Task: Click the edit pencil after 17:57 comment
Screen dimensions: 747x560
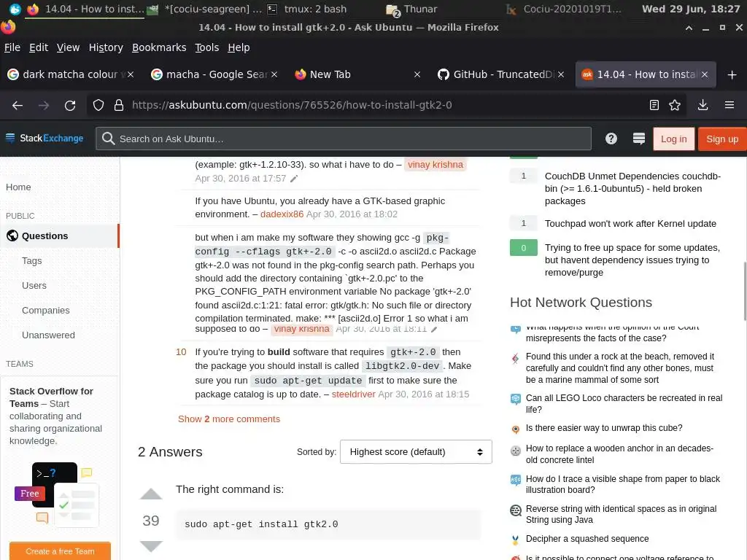Action: click(x=294, y=179)
